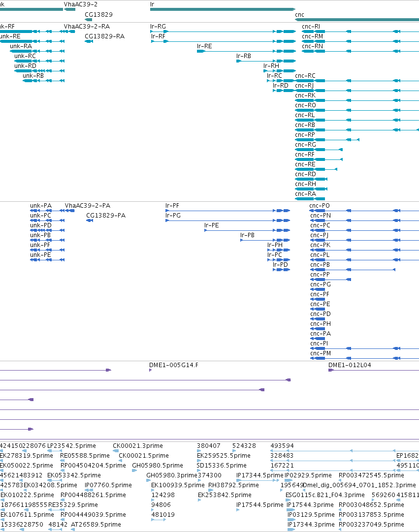Select protein cnc-PJ
Viewport: 419px width, 532px height.
tap(319, 235)
